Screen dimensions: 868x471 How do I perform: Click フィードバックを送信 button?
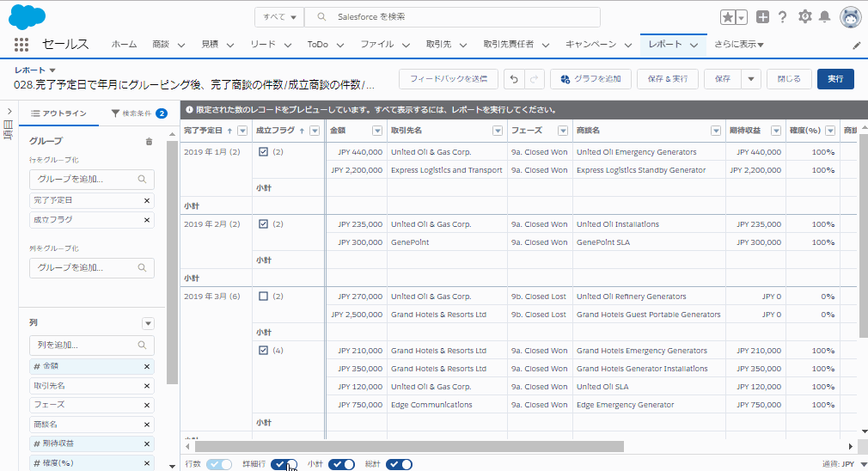coord(449,79)
